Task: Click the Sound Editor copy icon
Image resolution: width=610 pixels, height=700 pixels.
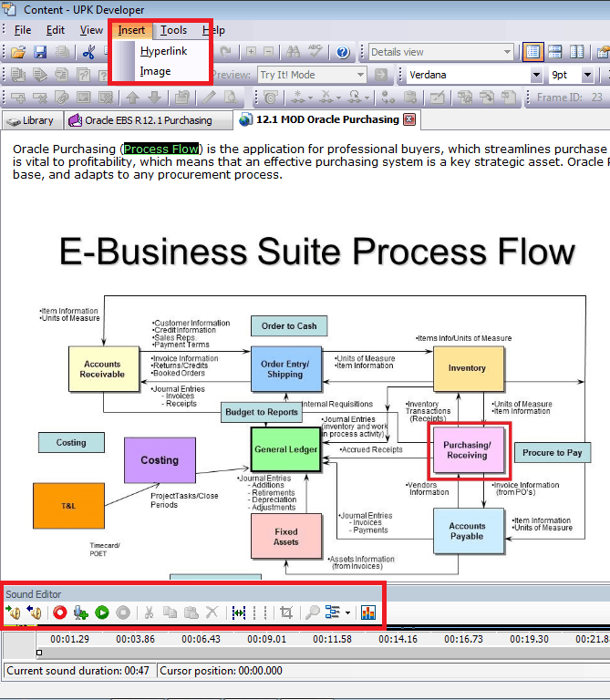Action: [x=170, y=612]
